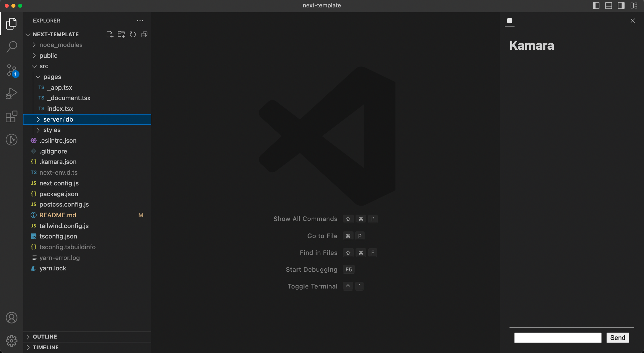Expand the OUTLINE section

[x=87, y=337]
